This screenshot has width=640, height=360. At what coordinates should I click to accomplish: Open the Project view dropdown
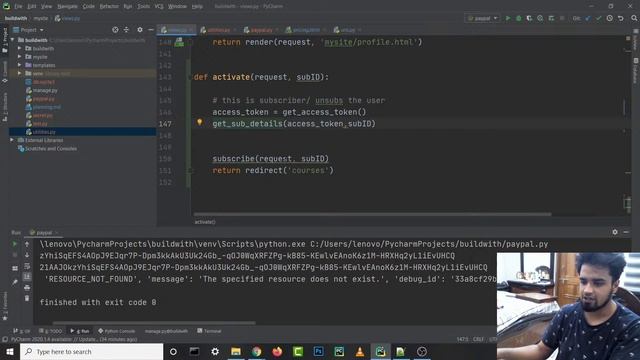click(29, 30)
